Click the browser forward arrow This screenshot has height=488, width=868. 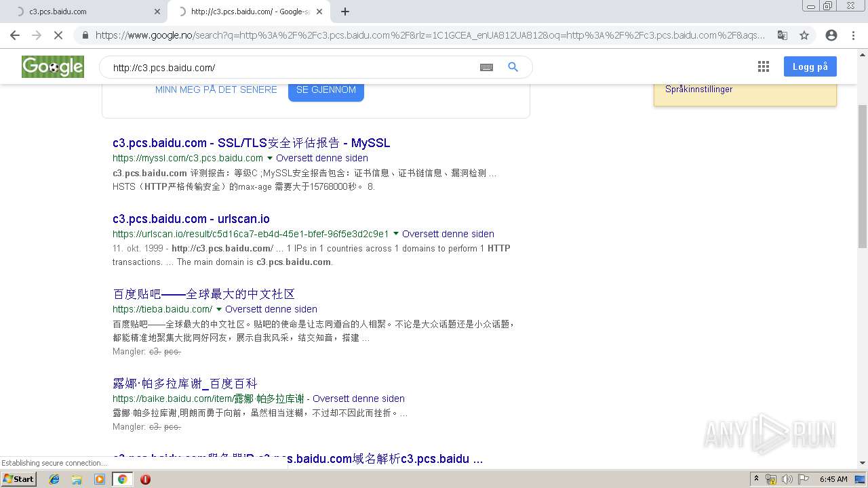[37, 35]
